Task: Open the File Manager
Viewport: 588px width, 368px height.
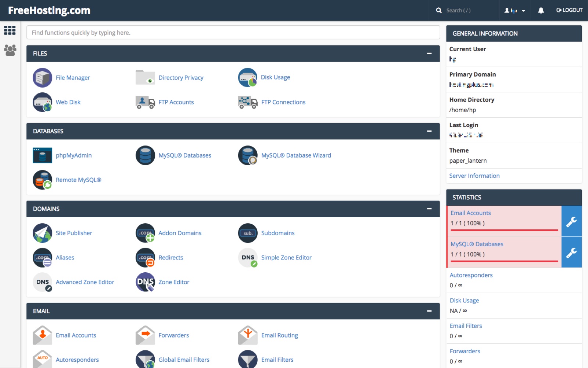Action: coord(72,78)
